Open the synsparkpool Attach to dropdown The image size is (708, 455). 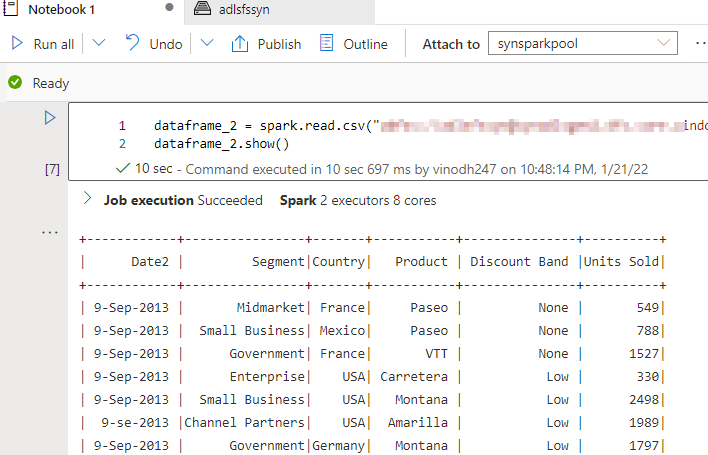click(x=581, y=44)
